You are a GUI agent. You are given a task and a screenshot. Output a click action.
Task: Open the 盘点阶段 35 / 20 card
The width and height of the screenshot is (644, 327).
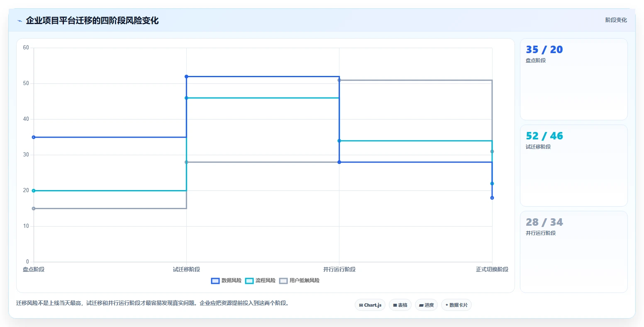[x=574, y=79]
